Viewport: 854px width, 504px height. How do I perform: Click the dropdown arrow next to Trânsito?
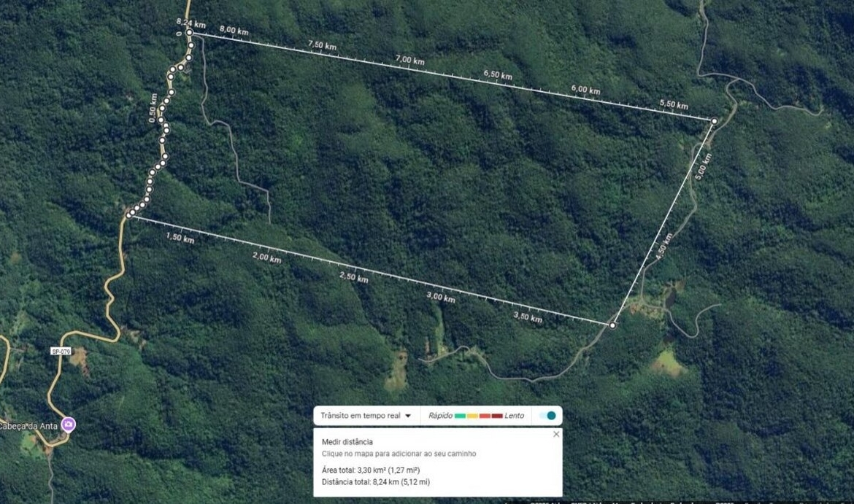[407, 416]
